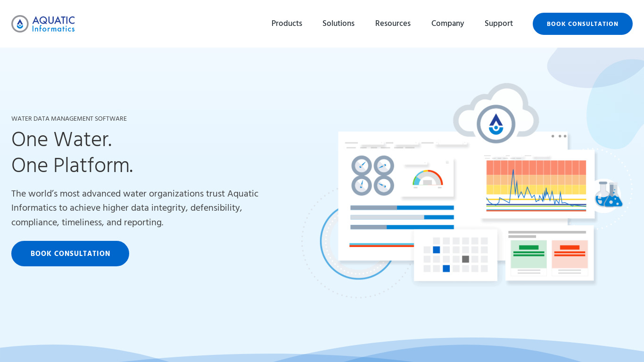Viewport: 644px width, 362px height.
Task: Click the "One Water. One Platform." headline
Action: (x=72, y=152)
